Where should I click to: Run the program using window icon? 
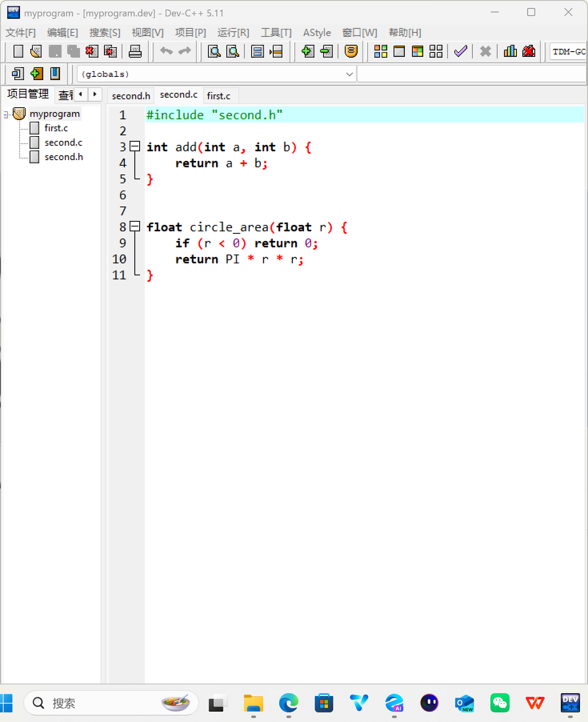point(399,51)
